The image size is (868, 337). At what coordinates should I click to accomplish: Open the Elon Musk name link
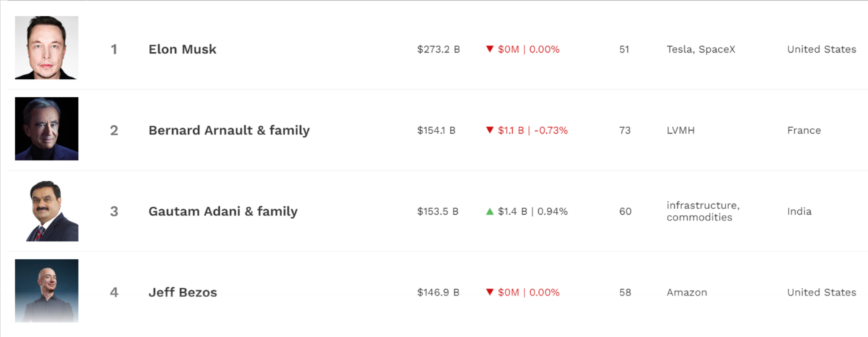click(182, 49)
